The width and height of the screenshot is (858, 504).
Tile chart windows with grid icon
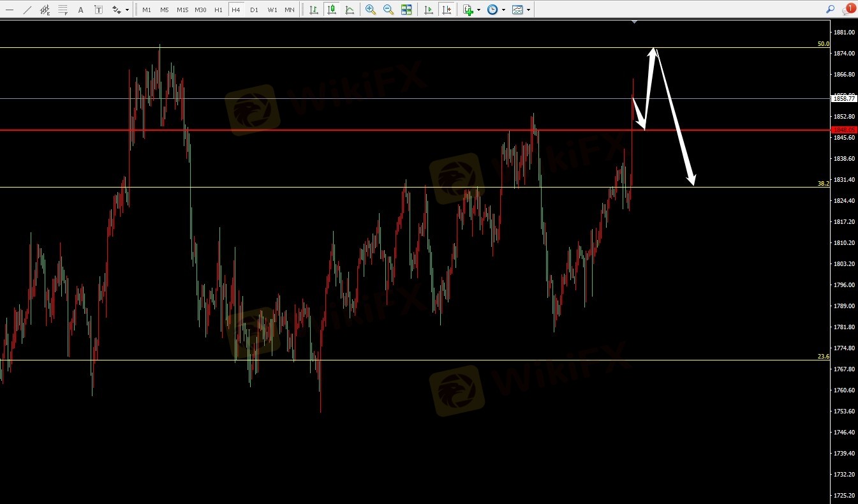(x=406, y=10)
